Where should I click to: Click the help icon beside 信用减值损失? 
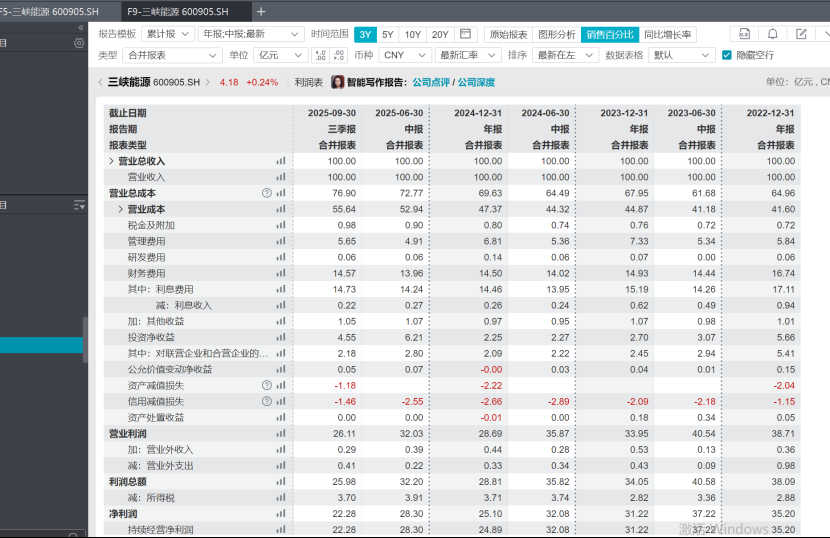(x=267, y=401)
